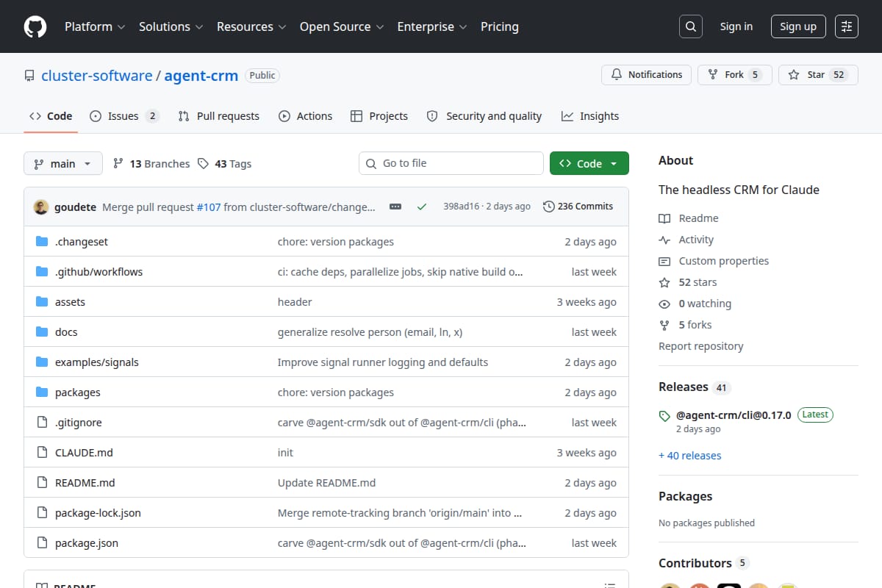Image resolution: width=882 pixels, height=588 pixels.
Task: Open the Insights tab
Action: pos(590,116)
